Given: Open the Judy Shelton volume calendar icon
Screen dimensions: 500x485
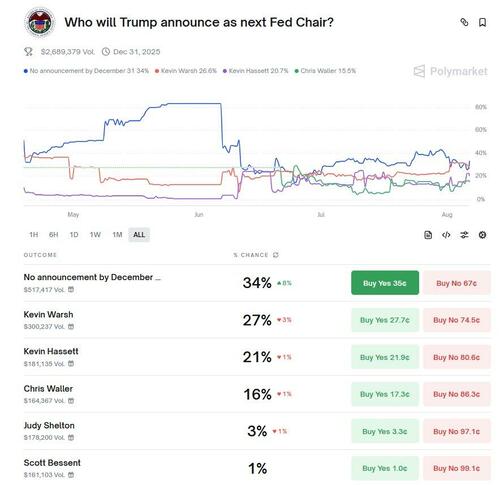Looking at the screenshot, I should 71,438.
